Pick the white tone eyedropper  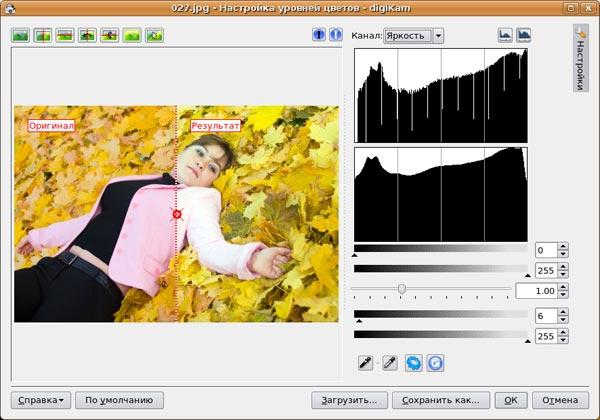[390, 363]
